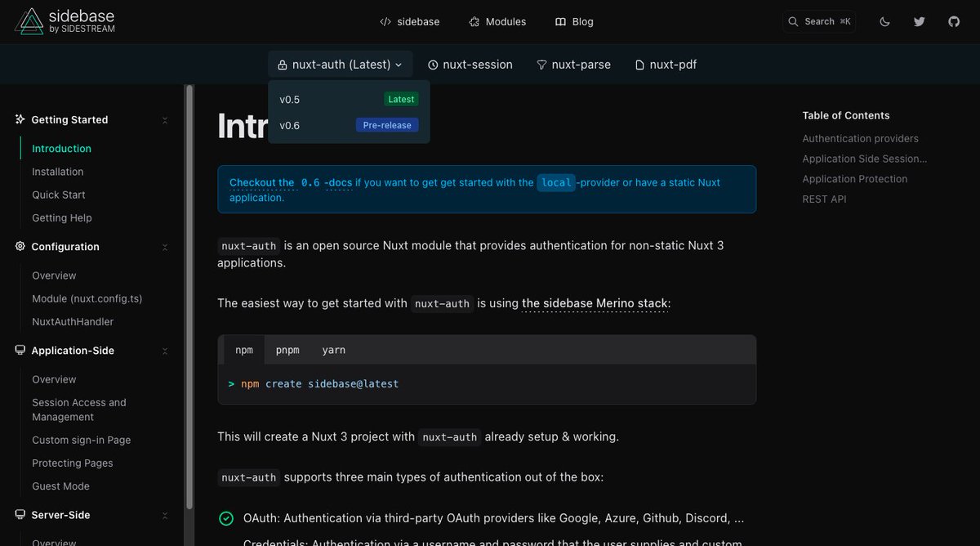Viewport: 980px width, 546px height.
Task: Open the GitHub icon link
Action: coord(954,22)
